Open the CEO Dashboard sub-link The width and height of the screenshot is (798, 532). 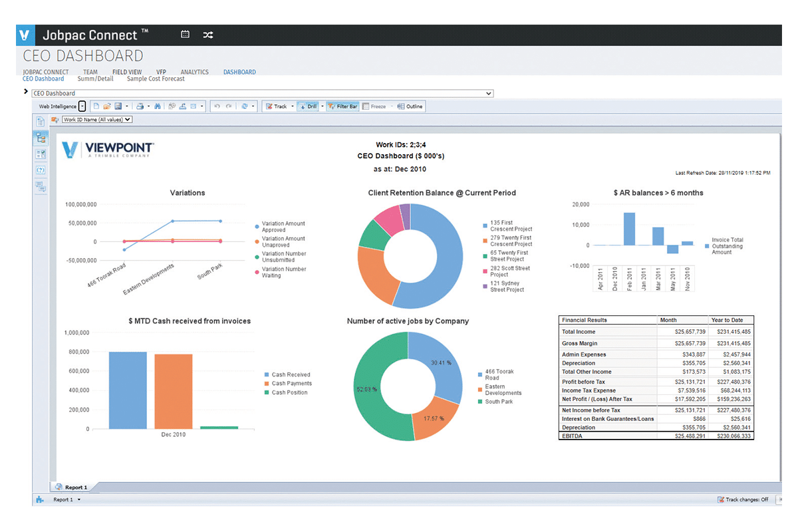[x=43, y=78]
